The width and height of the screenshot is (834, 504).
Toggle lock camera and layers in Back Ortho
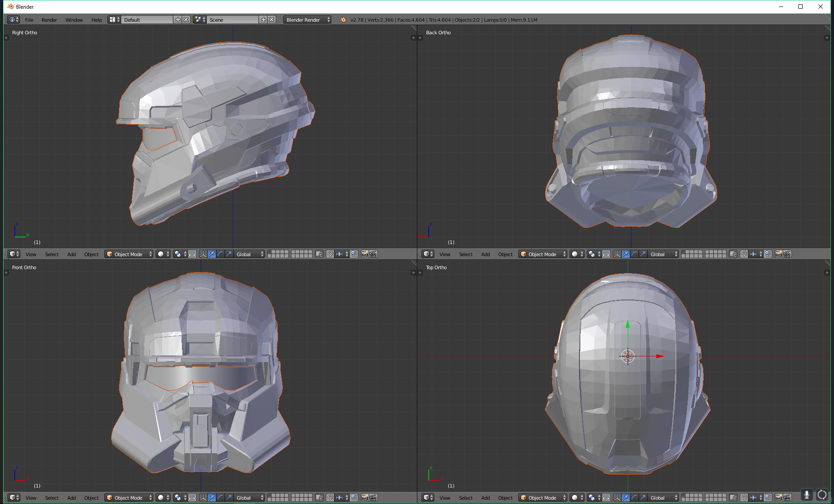733,254
